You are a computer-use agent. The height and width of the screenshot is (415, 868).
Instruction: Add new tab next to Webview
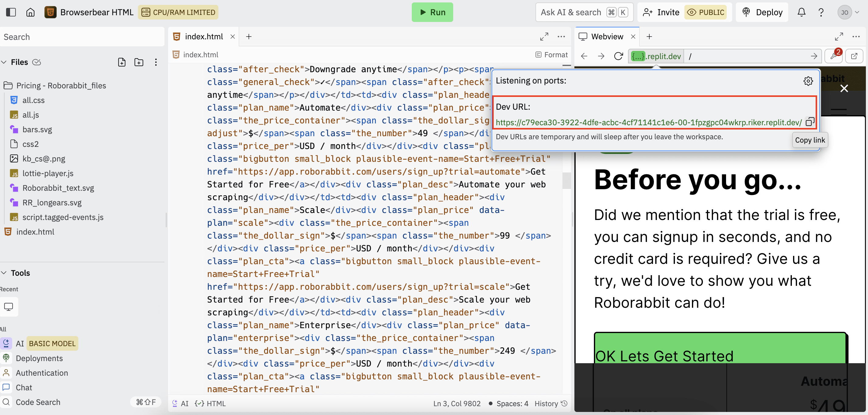(649, 36)
